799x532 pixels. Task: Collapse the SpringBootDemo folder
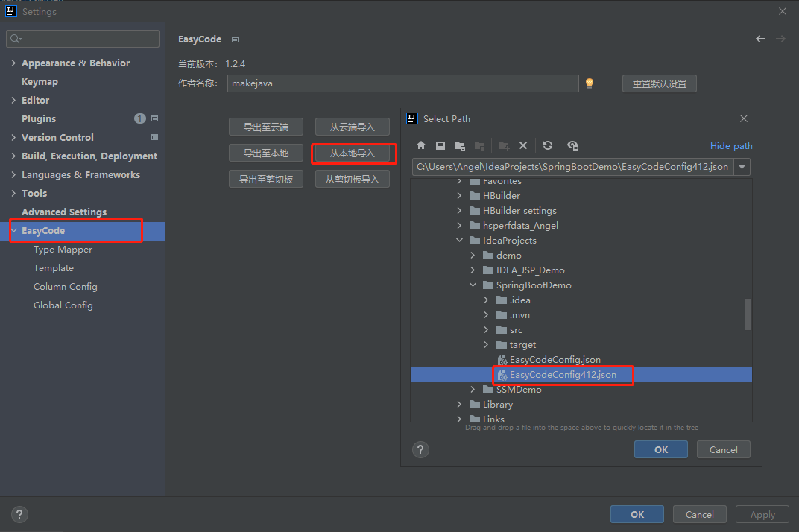point(473,285)
